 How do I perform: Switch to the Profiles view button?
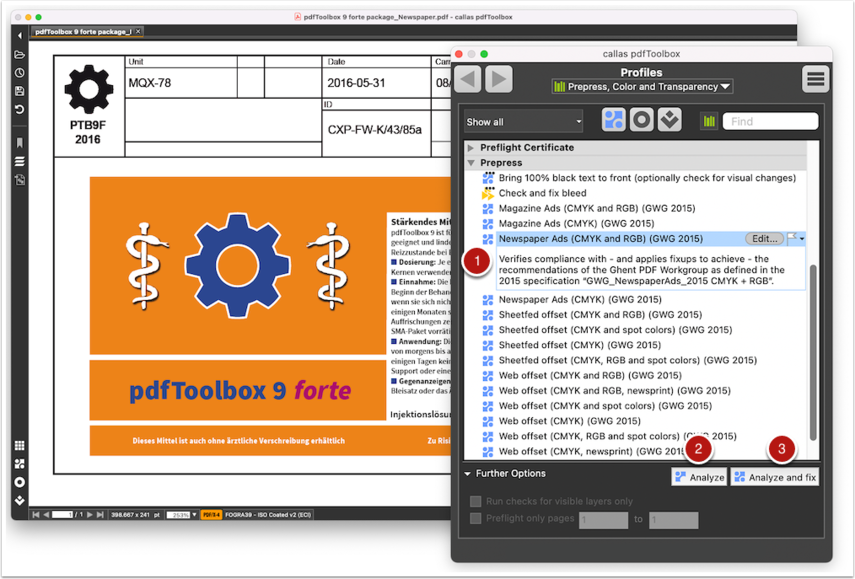pyautogui.click(x=614, y=120)
